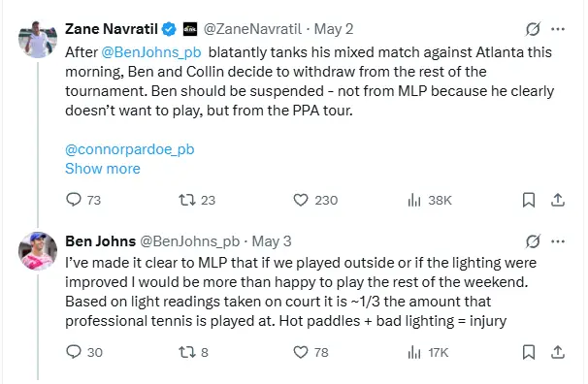
Task: Bookmark Ben Johns' reply
Action: (x=529, y=352)
